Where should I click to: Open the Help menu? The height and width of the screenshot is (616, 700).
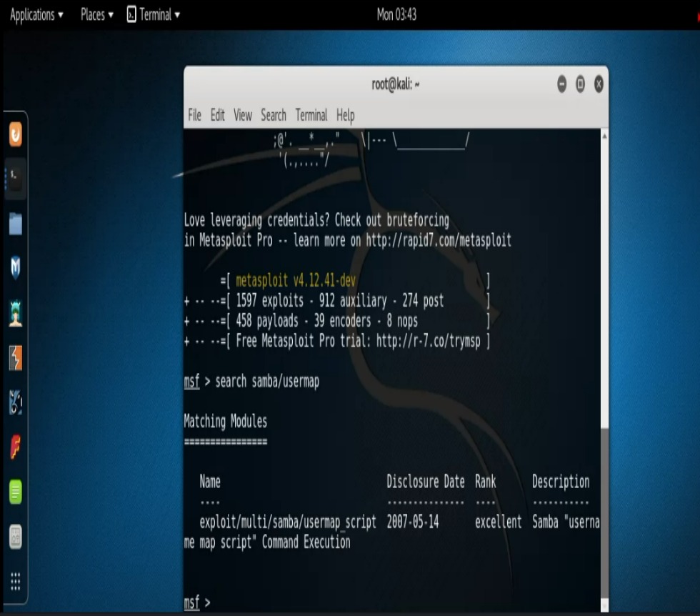346,115
